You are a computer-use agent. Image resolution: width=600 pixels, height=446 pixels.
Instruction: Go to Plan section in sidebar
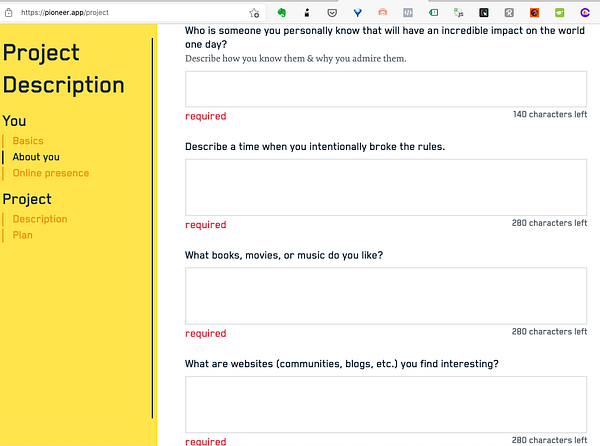(x=23, y=235)
